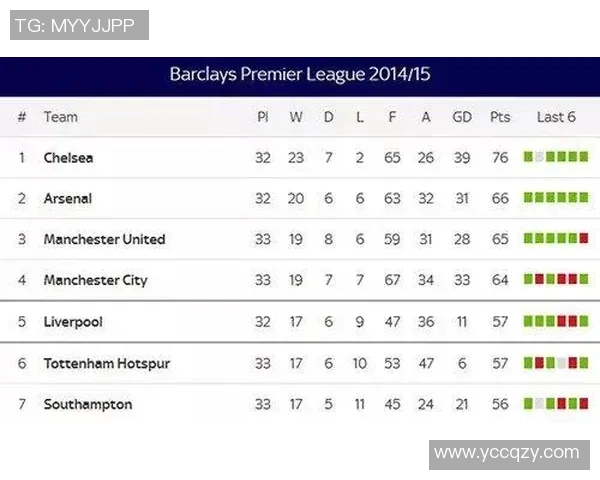
Task: Click Tottenham Hotspur's Last 6 form bar
Action: tap(556, 363)
